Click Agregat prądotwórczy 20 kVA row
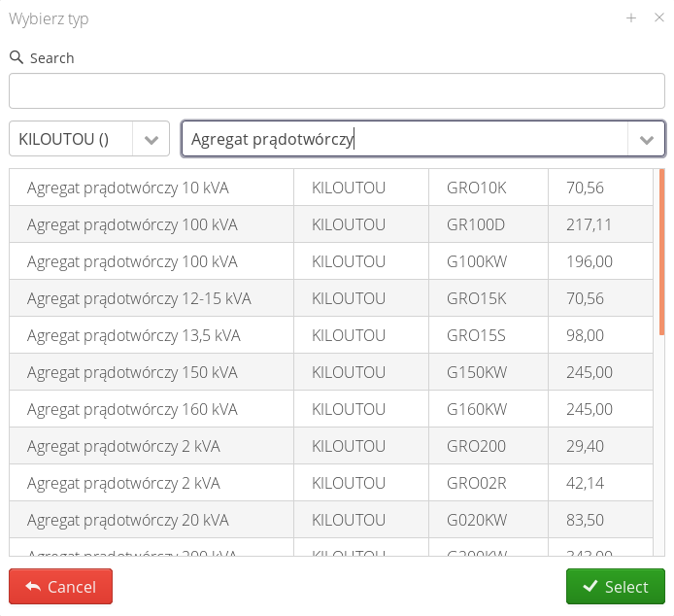This screenshot has height=616, width=674. (127, 520)
